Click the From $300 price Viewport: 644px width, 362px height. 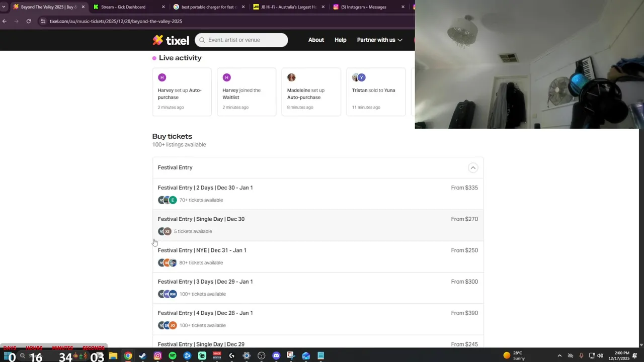[464, 282]
